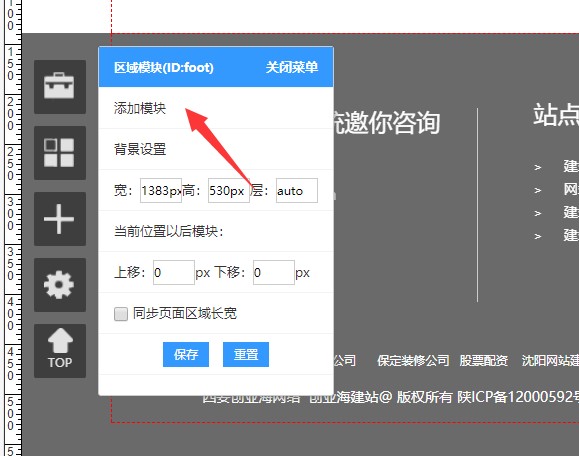Click the 区域模块(ID:foot) panel title
Image resolution: width=579 pixels, height=456 pixels.
click(x=164, y=68)
